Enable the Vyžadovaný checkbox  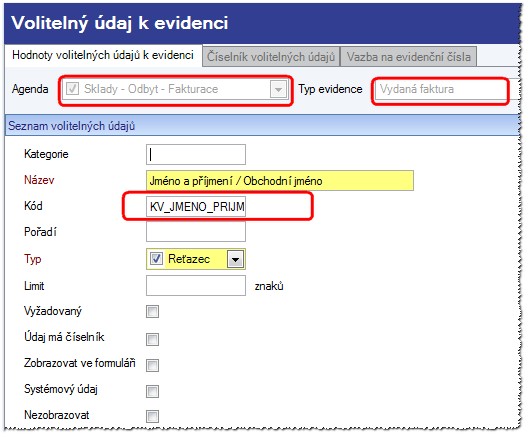click(x=152, y=311)
